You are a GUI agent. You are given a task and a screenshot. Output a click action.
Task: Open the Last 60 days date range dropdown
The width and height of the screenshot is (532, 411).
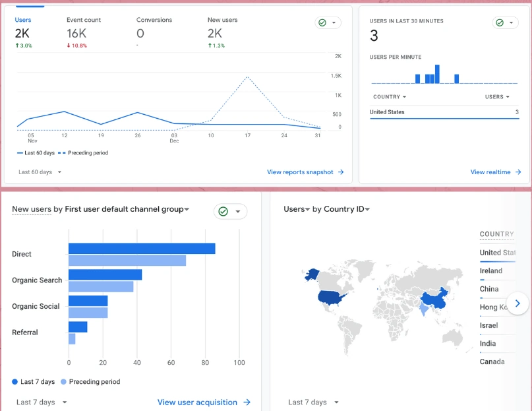[x=40, y=172]
